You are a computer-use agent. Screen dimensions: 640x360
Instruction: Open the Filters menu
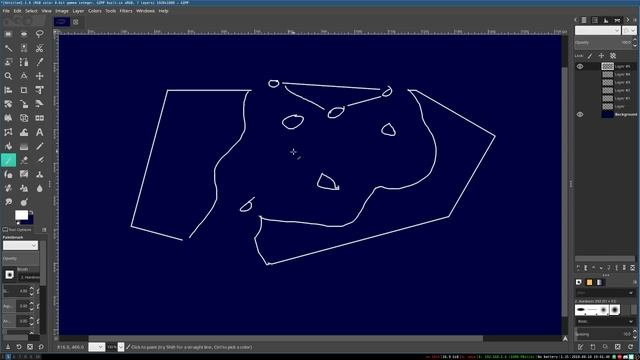[x=126, y=11]
